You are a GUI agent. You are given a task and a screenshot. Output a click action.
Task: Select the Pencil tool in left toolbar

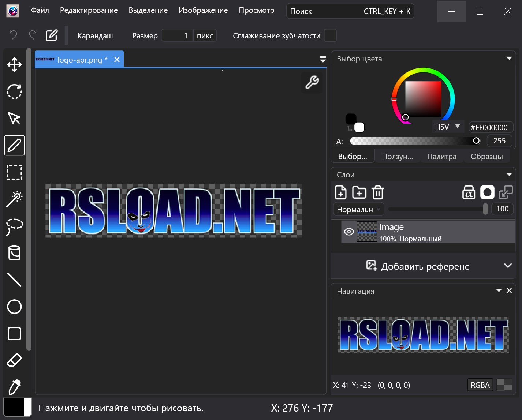click(x=14, y=145)
